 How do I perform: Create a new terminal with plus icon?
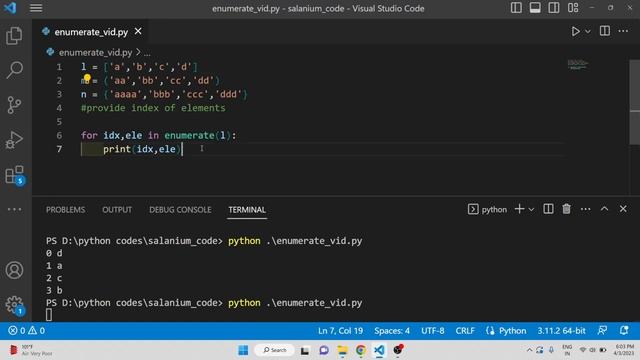click(519, 209)
